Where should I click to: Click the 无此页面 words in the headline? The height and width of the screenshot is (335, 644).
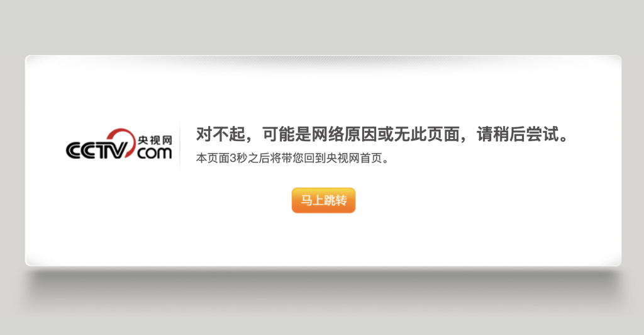click(426, 134)
